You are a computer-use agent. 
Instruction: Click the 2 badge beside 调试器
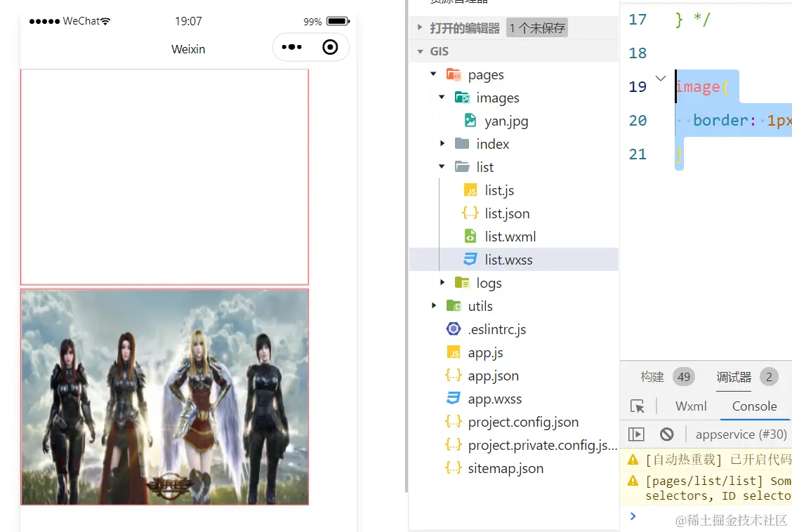[x=769, y=377]
